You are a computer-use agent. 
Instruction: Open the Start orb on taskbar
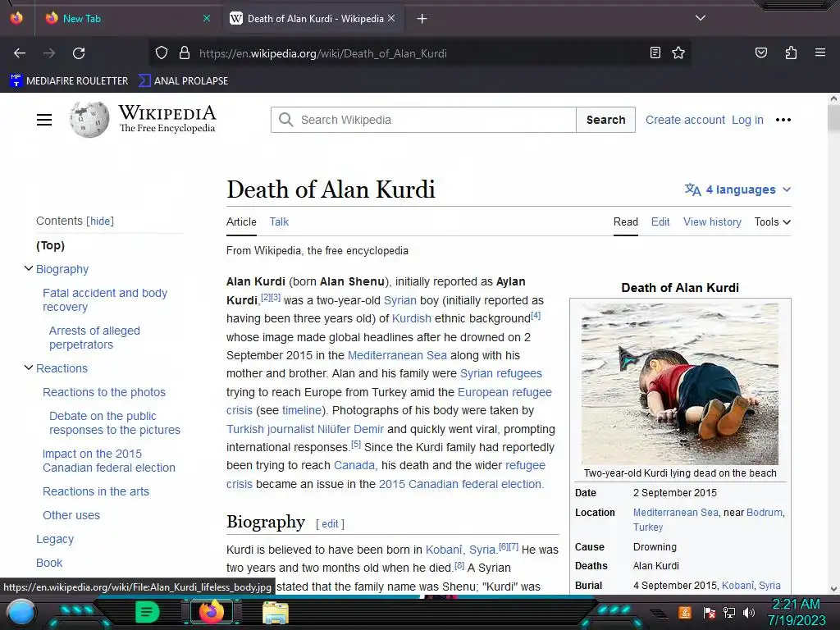point(21,612)
